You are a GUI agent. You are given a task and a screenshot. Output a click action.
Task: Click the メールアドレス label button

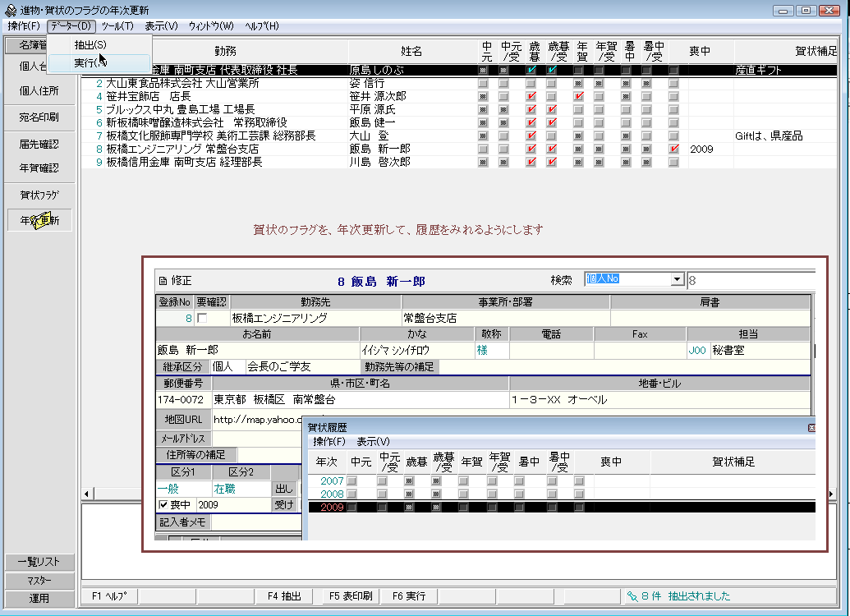(183, 438)
